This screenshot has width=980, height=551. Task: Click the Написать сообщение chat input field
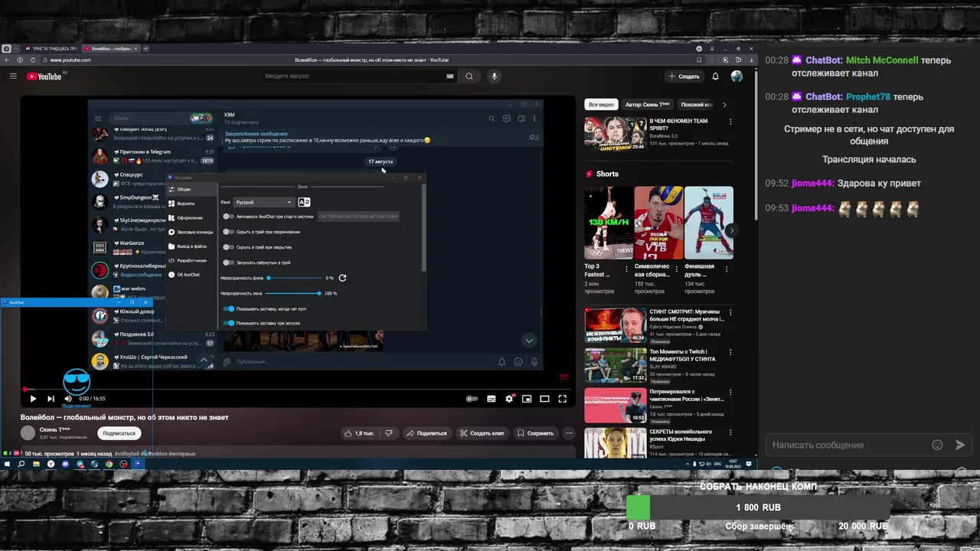pos(847,445)
